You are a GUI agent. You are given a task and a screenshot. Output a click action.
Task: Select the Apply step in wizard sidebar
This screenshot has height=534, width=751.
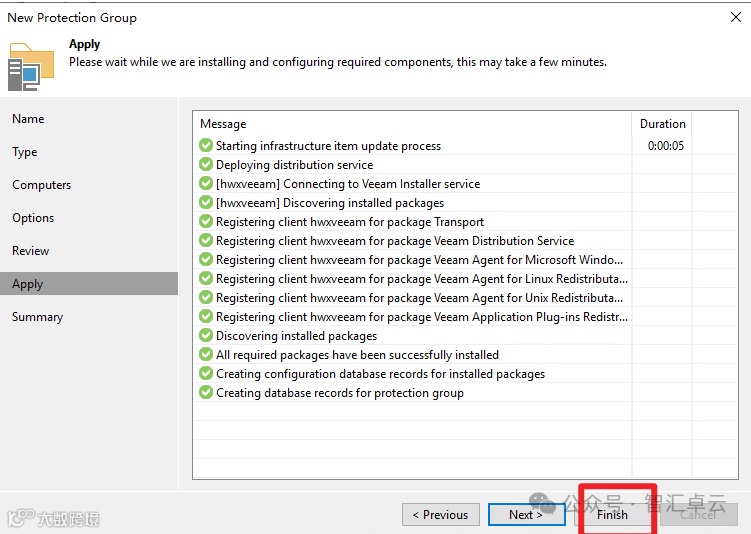(89, 284)
